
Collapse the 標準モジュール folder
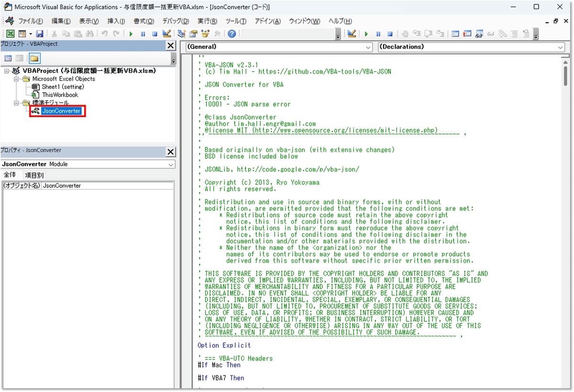point(16,103)
